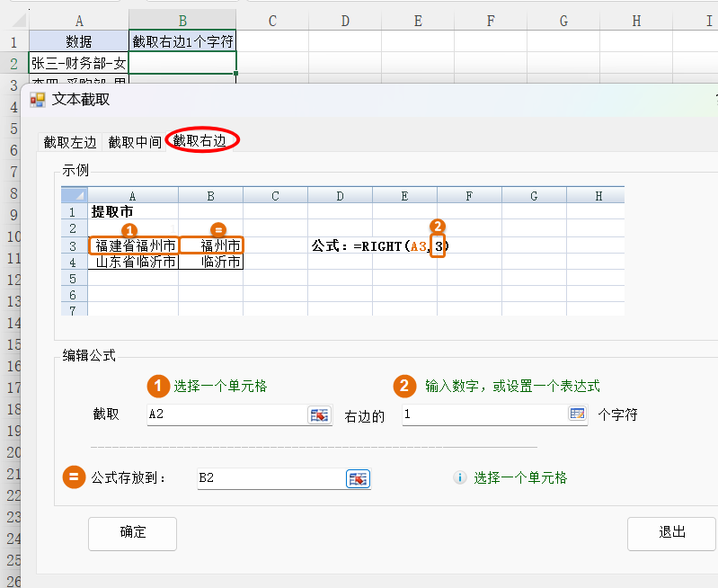The width and height of the screenshot is (718, 588).
Task: Select worksheet column header B
Action: pyautogui.click(x=182, y=20)
